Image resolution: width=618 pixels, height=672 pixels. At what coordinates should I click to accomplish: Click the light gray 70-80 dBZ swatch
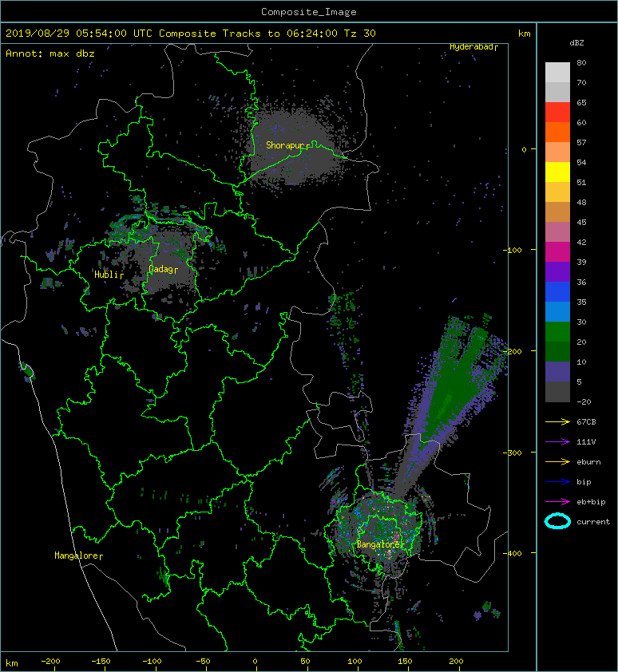coord(557,73)
